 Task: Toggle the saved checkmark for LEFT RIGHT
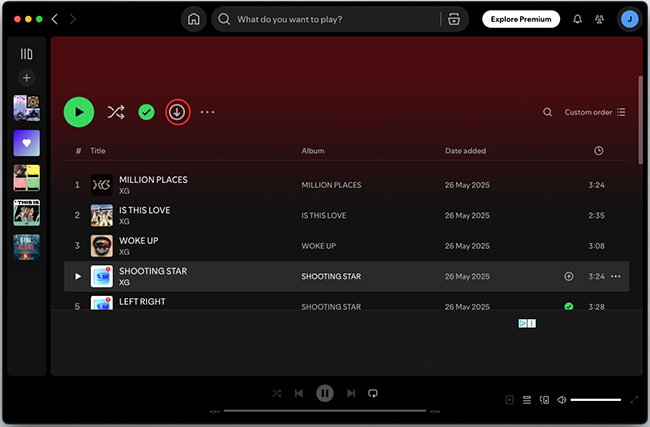pyautogui.click(x=569, y=306)
